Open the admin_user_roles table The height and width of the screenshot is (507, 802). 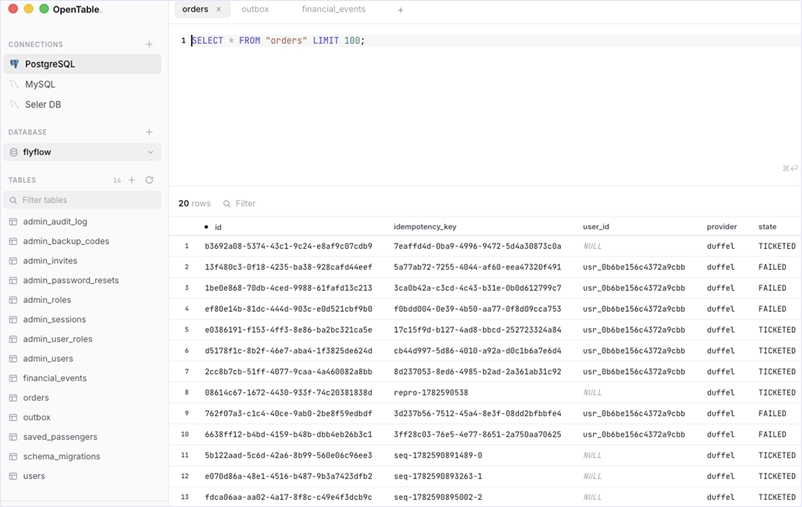tap(57, 339)
